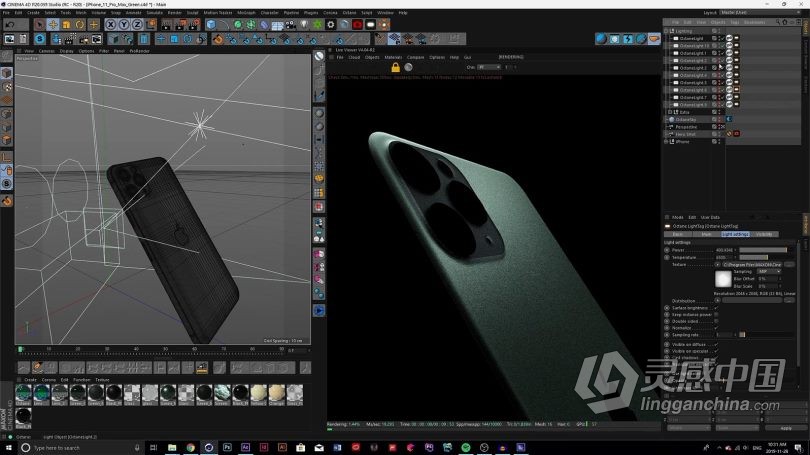Open Photoshop from the taskbar
This screenshot has width=810, height=455.
tap(227, 448)
